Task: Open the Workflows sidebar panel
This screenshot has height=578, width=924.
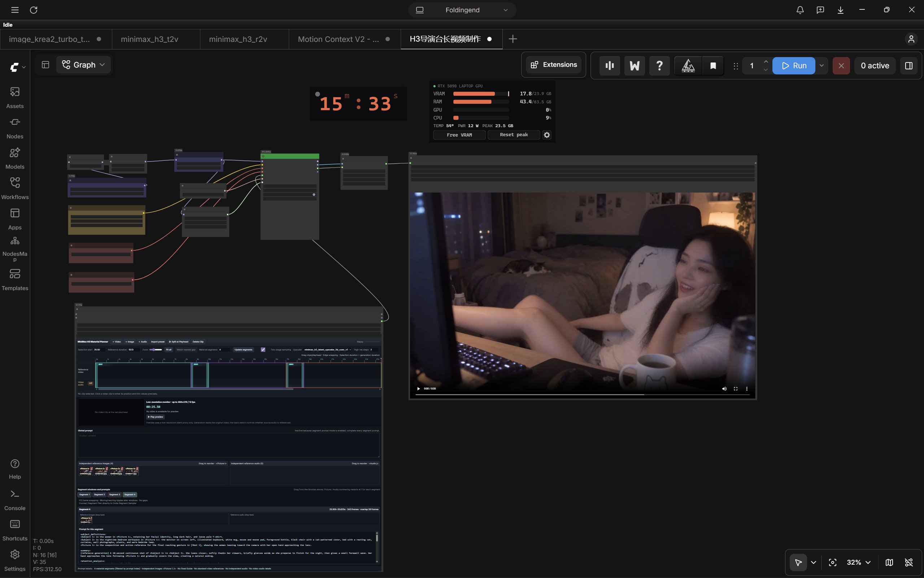Action: [15, 189]
